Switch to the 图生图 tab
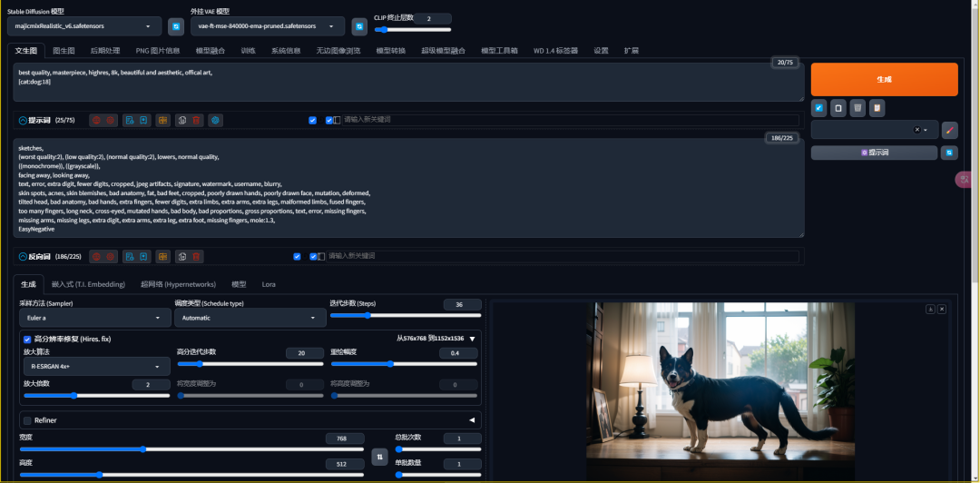Screen dimensions: 980x483 (64, 51)
